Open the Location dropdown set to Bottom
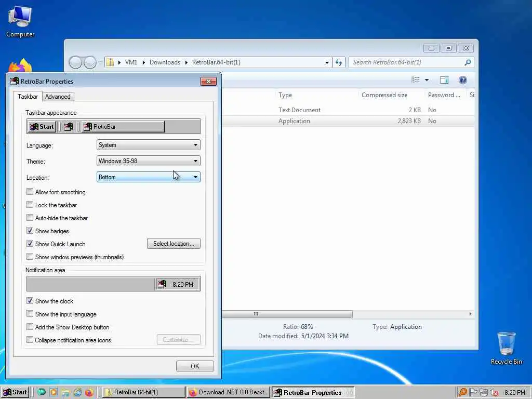The height and width of the screenshot is (399, 532). [148, 177]
